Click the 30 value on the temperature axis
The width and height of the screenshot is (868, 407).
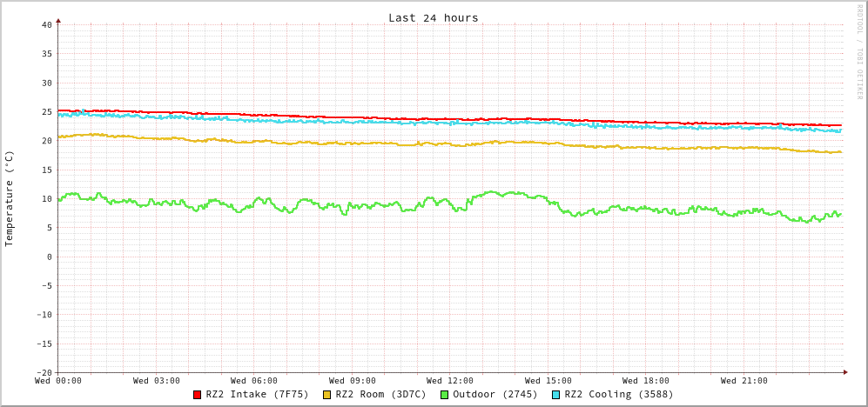[x=46, y=83]
